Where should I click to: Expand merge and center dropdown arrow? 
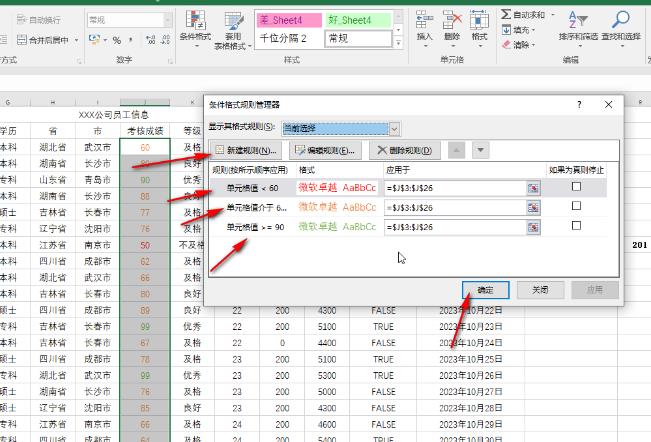[76, 40]
